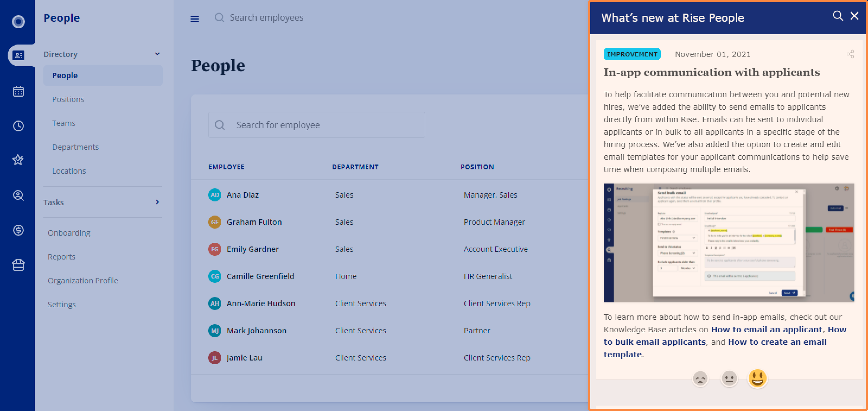Screen dimensions: 868x411
Task: Open Graham Fulton employee name
Action: [254, 222]
